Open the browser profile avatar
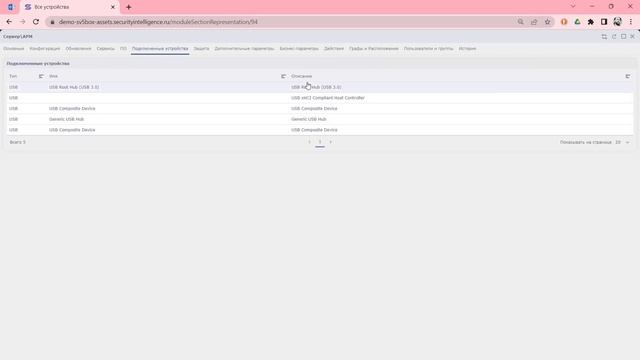 pyautogui.click(x=618, y=22)
